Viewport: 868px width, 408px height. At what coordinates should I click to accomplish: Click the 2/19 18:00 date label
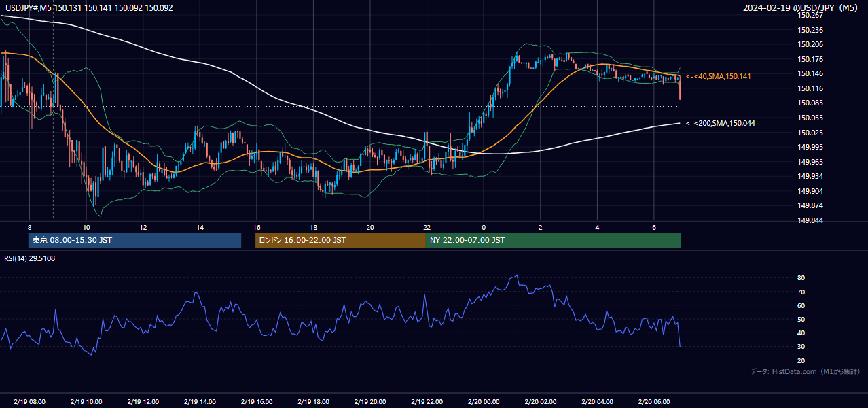[x=313, y=402]
